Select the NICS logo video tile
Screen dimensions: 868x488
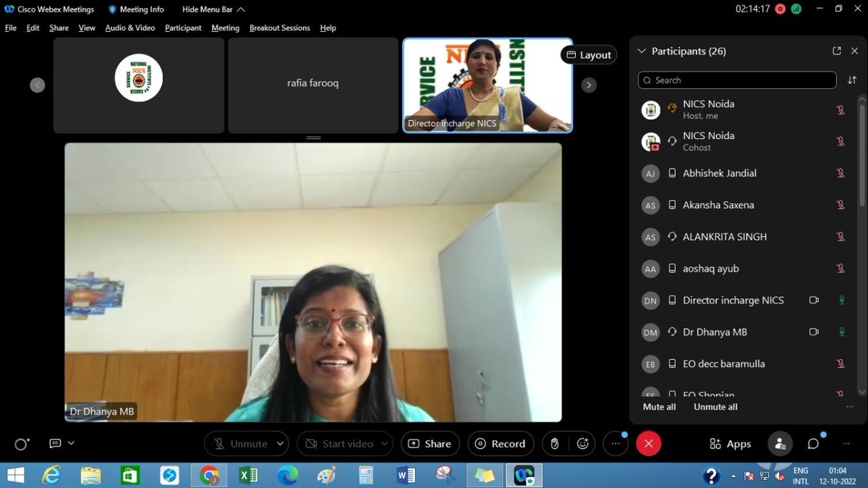click(x=138, y=85)
